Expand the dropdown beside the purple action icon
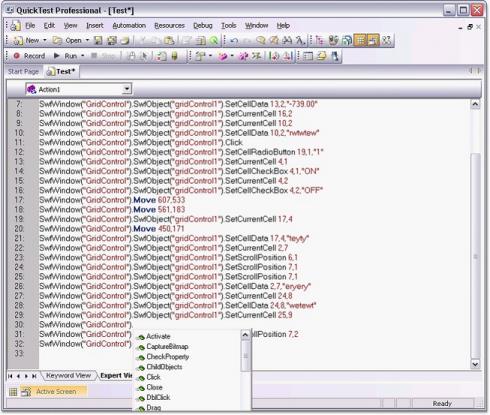 click(x=232, y=56)
